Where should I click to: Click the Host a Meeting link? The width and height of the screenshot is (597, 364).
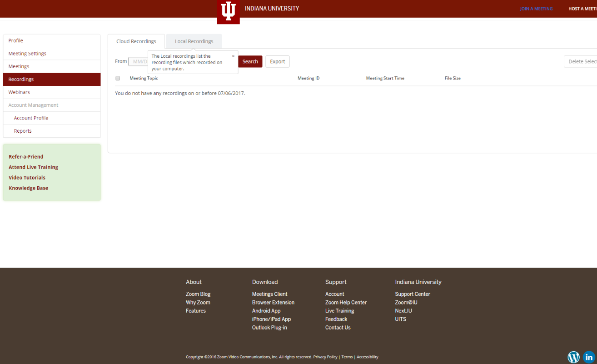pos(582,9)
